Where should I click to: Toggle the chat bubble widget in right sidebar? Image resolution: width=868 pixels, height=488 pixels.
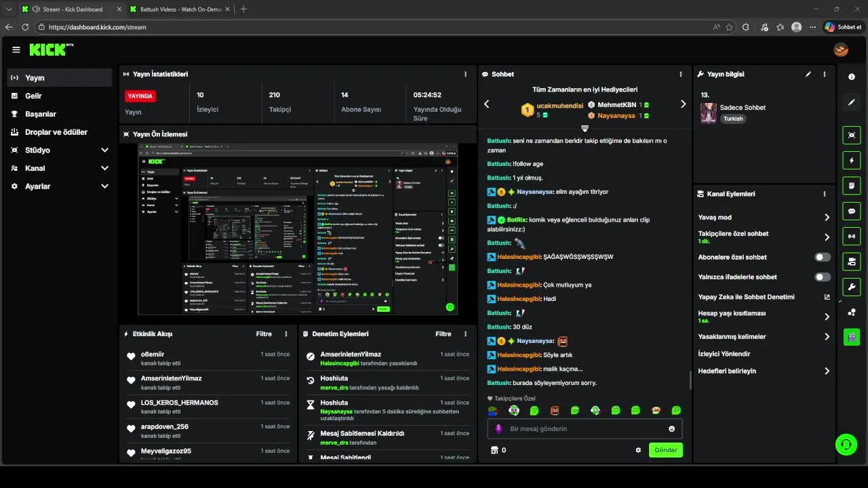pos(852,211)
